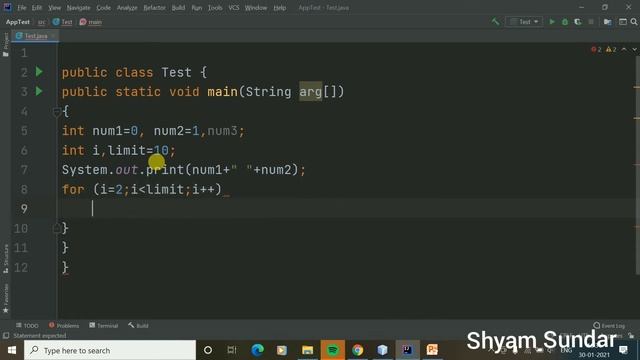
Task: Start debugging with the green bug icon
Action: tap(565, 22)
